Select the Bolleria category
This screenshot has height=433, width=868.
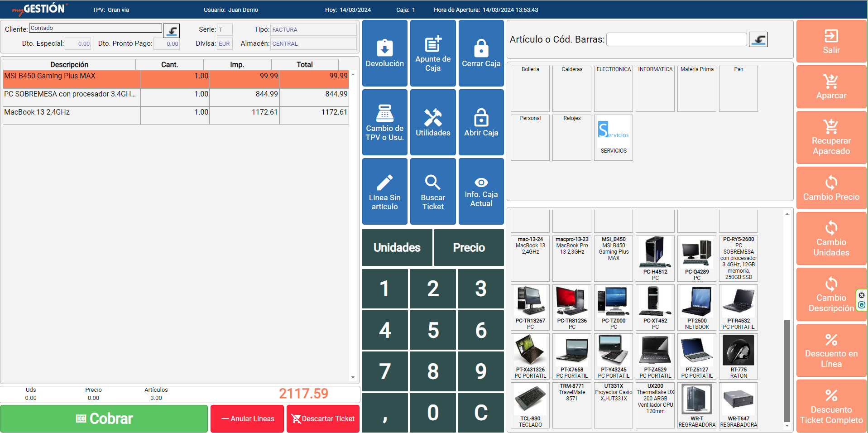[530, 89]
